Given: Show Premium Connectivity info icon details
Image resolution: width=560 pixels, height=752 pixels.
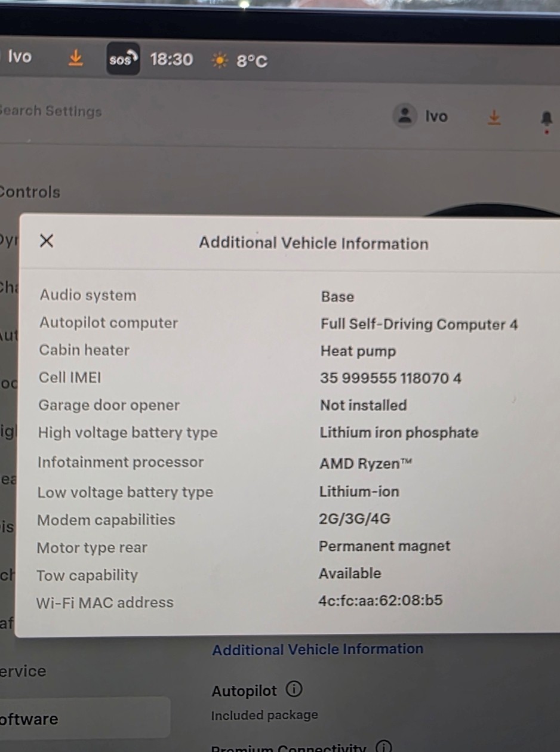Looking at the screenshot, I should pos(384,747).
